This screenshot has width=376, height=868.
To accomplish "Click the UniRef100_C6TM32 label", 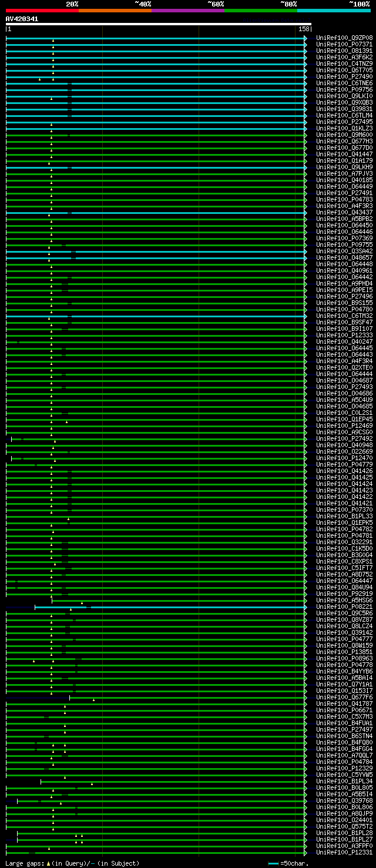I will [x=344, y=316].
